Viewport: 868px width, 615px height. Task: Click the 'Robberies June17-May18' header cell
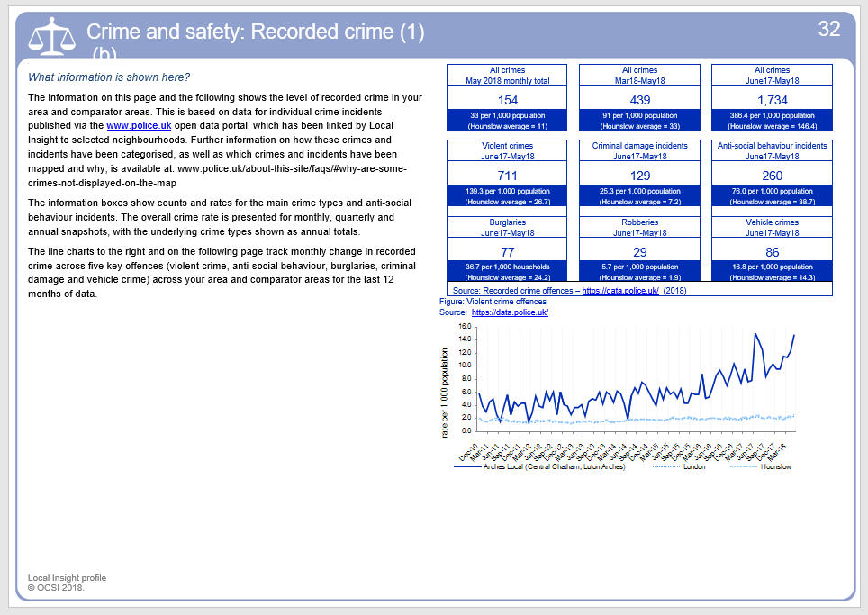pyautogui.click(x=639, y=227)
